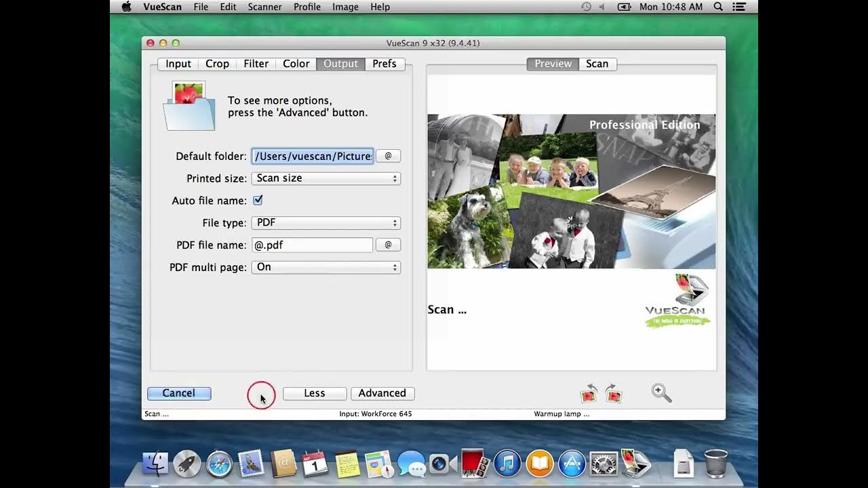Viewport: 868px width, 488px height.
Task: Open the Edit menu
Action: click(x=228, y=7)
